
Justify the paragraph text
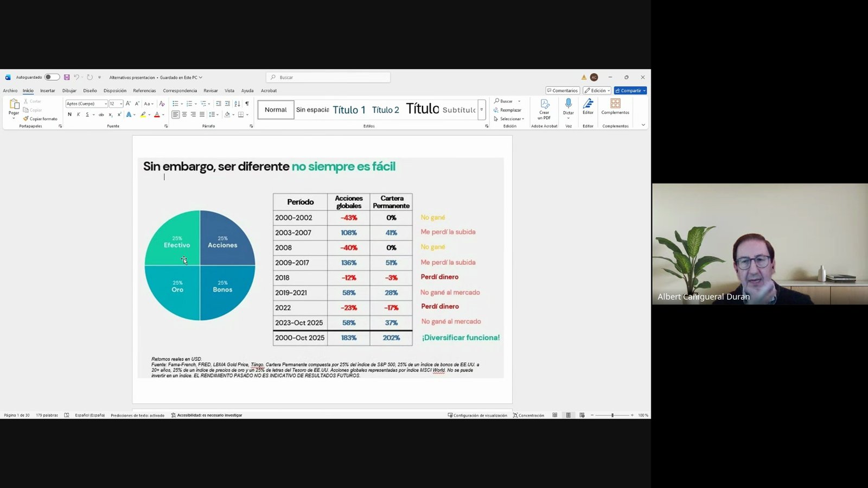[x=202, y=115]
